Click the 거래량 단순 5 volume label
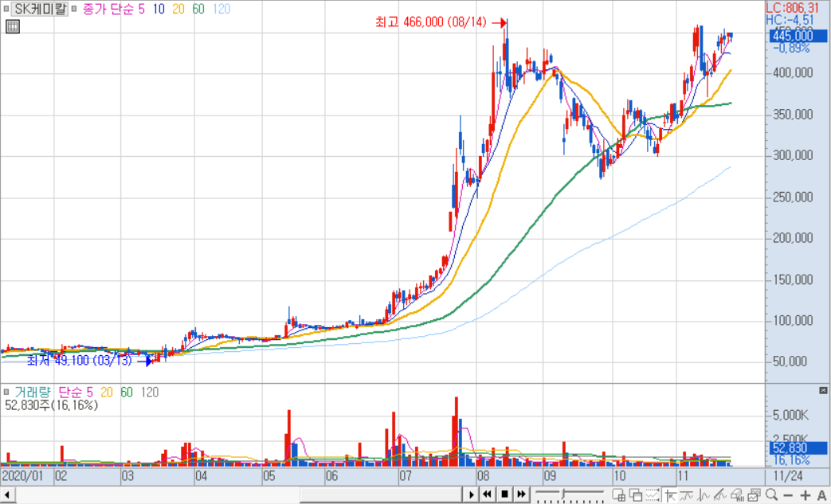831x504 pixels. click(x=53, y=393)
